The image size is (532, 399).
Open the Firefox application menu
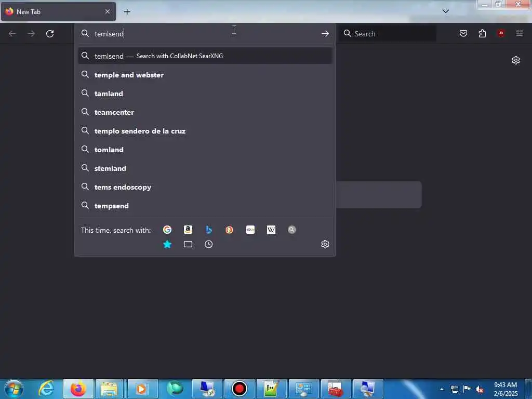pos(520,33)
